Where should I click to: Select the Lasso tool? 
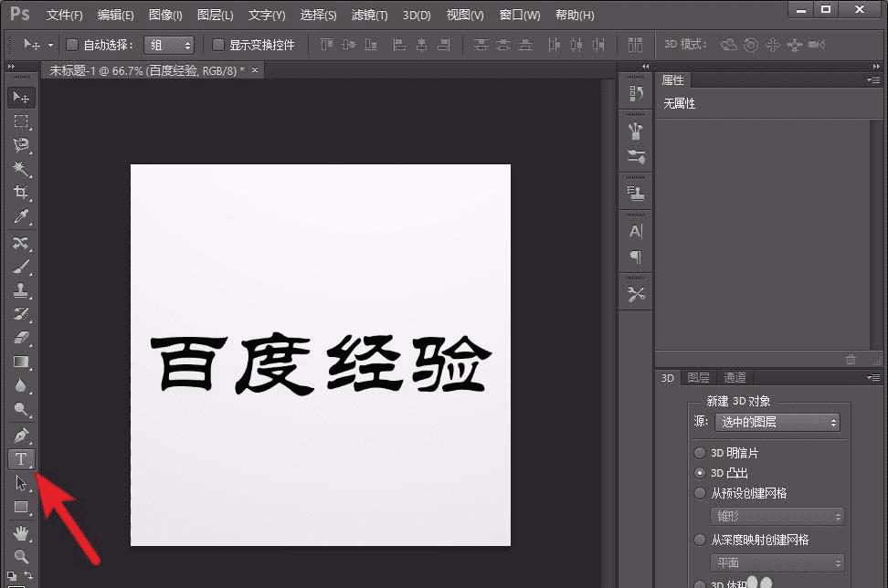click(21, 145)
